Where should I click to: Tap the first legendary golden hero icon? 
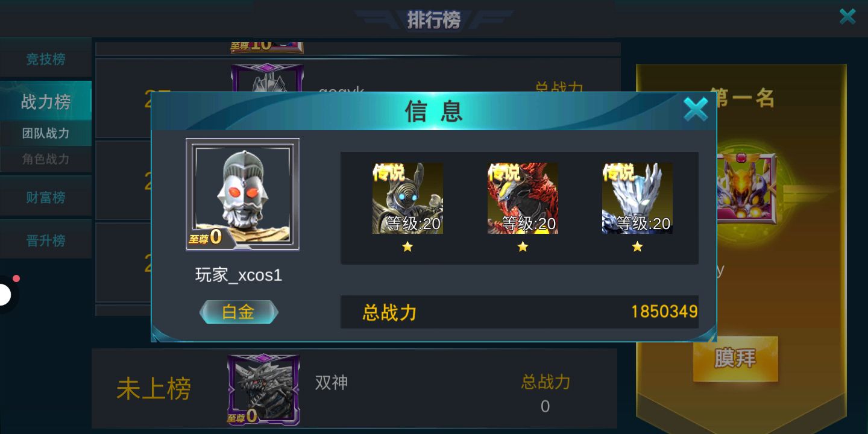pyautogui.click(x=407, y=198)
